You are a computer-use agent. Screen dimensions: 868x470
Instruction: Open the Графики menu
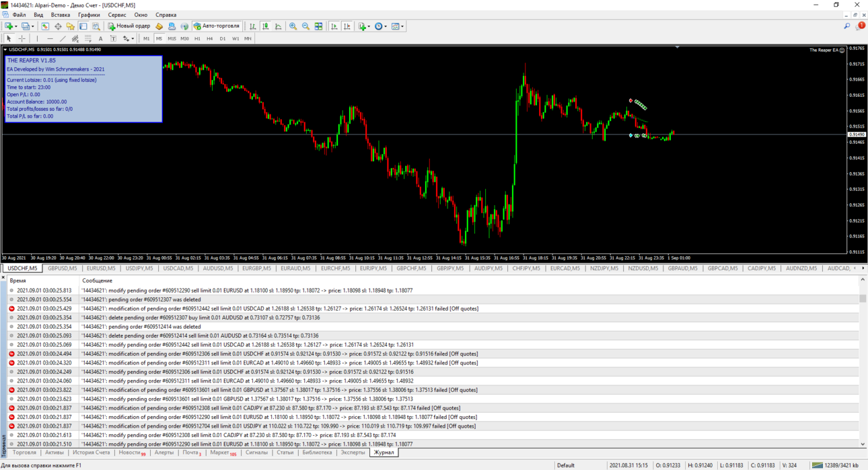(89, 15)
